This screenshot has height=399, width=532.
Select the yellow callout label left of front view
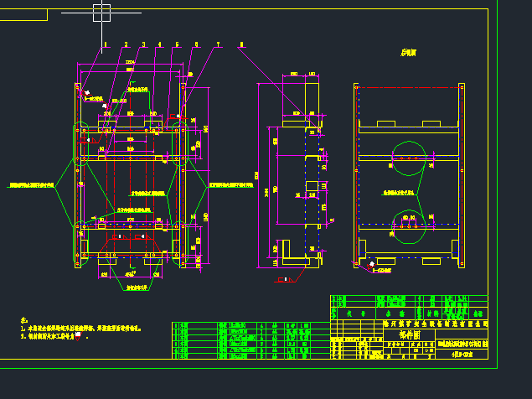pos(31,185)
